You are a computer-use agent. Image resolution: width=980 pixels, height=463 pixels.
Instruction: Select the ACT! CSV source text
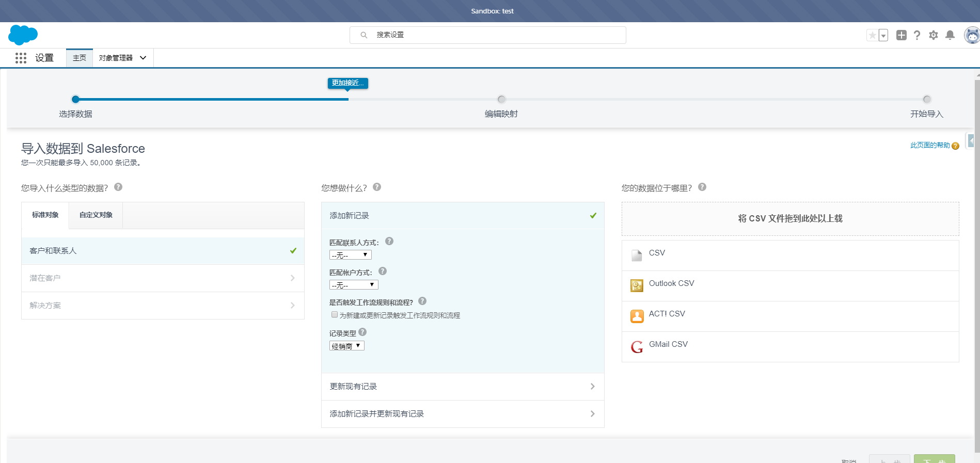point(667,314)
